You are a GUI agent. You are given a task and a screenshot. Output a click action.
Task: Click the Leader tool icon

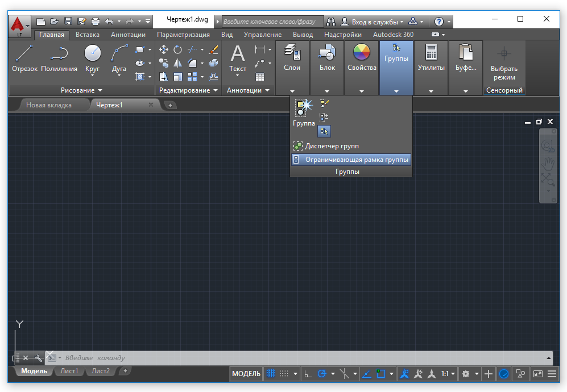pyautogui.click(x=260, y=63)
